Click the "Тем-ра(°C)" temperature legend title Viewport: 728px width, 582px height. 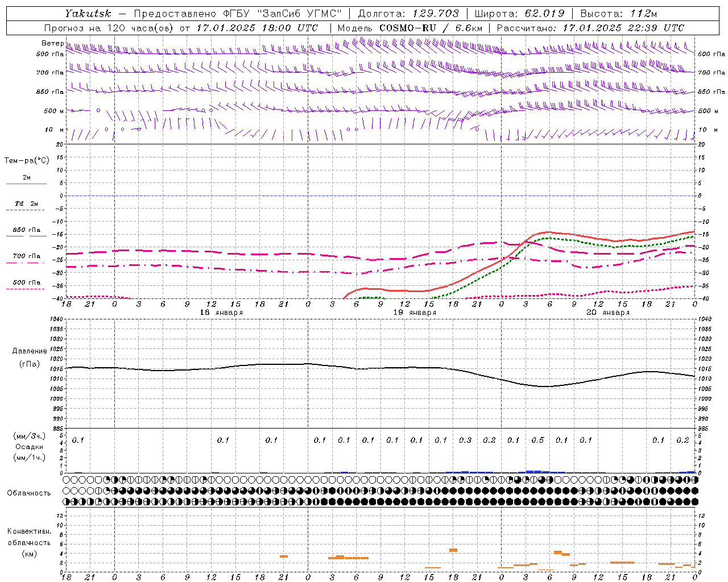(x=27, y=160)
